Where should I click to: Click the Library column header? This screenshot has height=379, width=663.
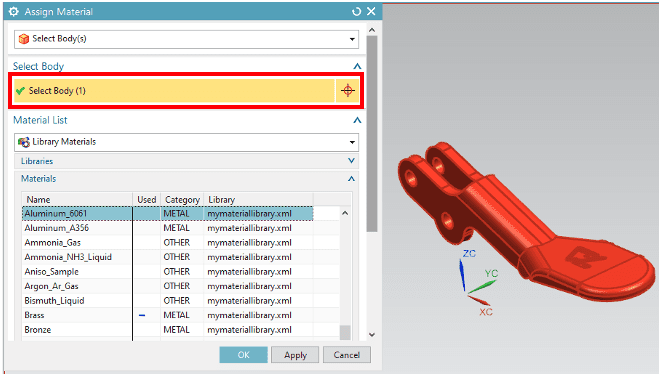pyautogui.click(x=258, y=199)
